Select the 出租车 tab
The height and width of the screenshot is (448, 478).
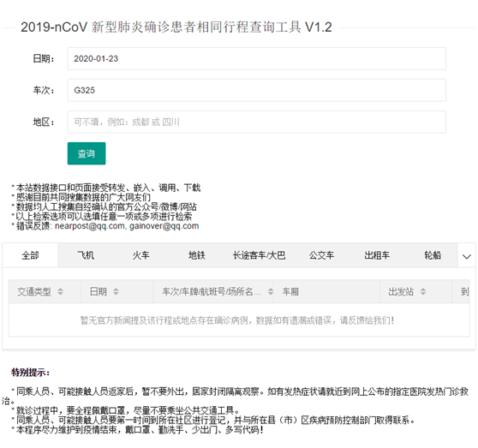pyautogui.click(x=377, y=255)
